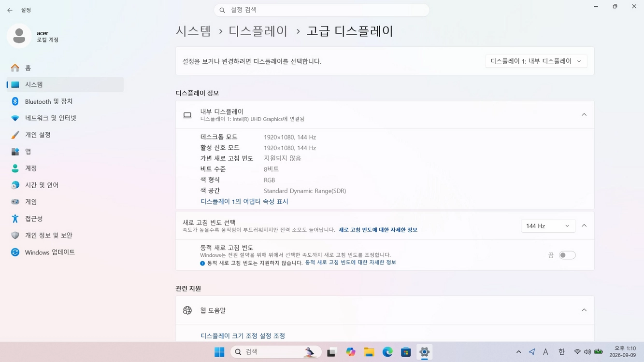Click the laptop icon beside 내부 디스플레이
The height and width of the screenshot is (362, 644).
187,115
